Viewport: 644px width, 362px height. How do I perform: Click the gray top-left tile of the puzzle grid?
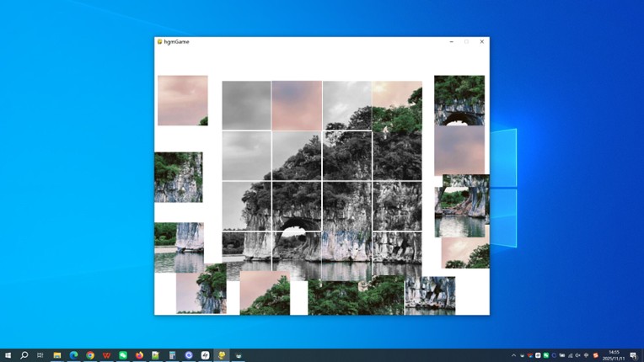[x=246, y=105]
